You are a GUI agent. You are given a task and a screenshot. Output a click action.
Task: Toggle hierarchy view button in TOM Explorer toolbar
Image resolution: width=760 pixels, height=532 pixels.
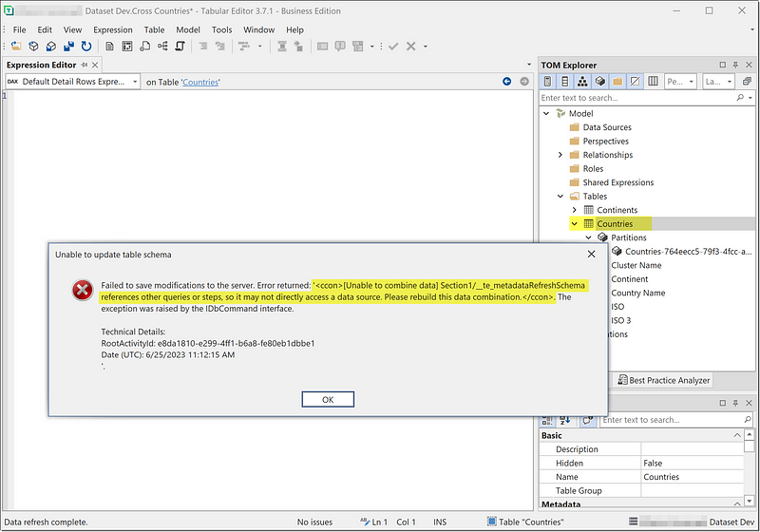[581, 82]
